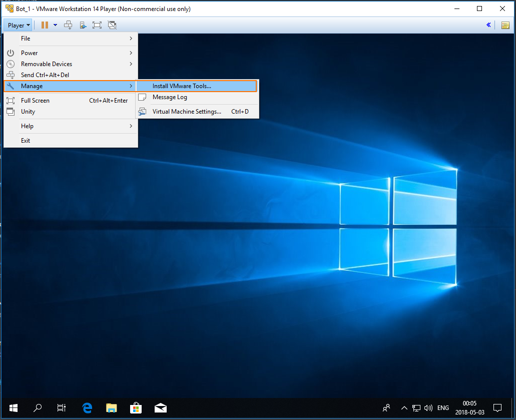Click the Enter Full Screen toolbar icon

tap(97, 25)
